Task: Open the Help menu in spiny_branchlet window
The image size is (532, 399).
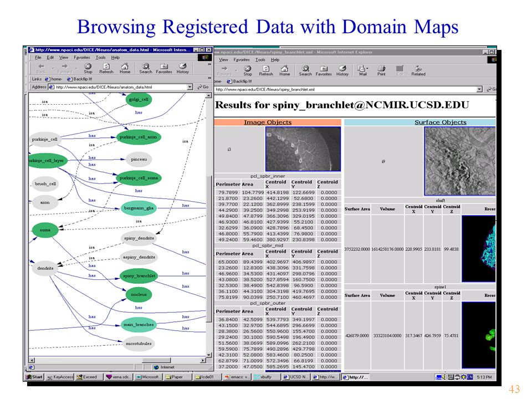Action: click(275, 60)
